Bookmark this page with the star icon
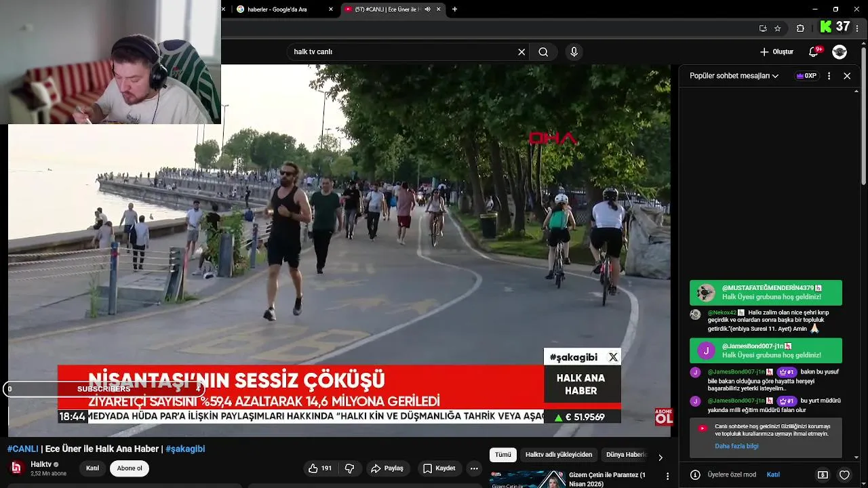868x488 pixels. tap(778, 28)
